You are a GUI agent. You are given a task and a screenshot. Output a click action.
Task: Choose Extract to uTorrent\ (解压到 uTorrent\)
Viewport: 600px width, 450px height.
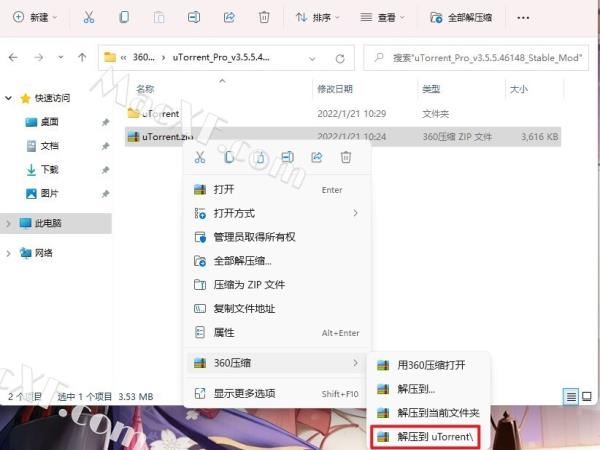[x=426, y=437]
